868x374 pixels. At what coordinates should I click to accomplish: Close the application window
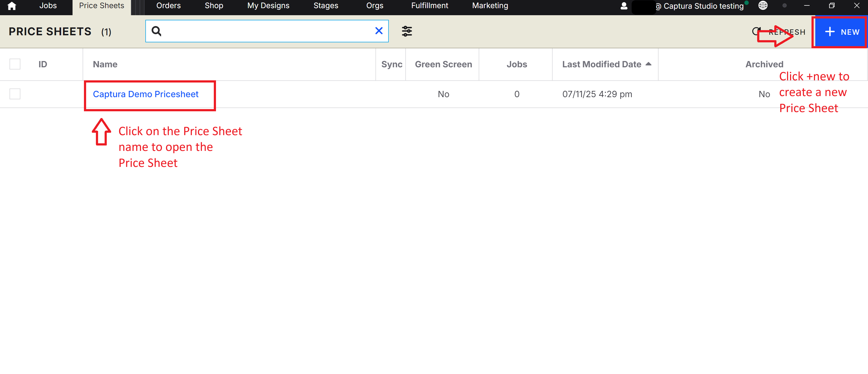click(857, 6)
